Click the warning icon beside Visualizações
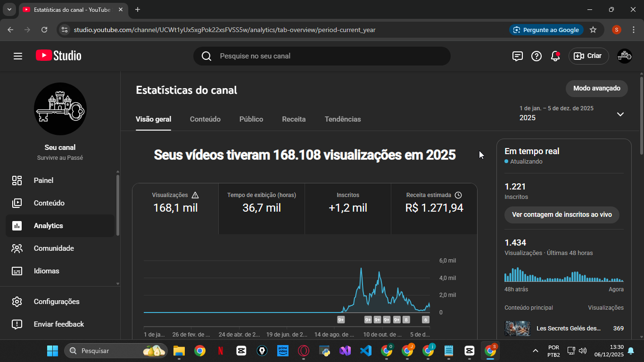644x362 pixels. pos(195,195)
